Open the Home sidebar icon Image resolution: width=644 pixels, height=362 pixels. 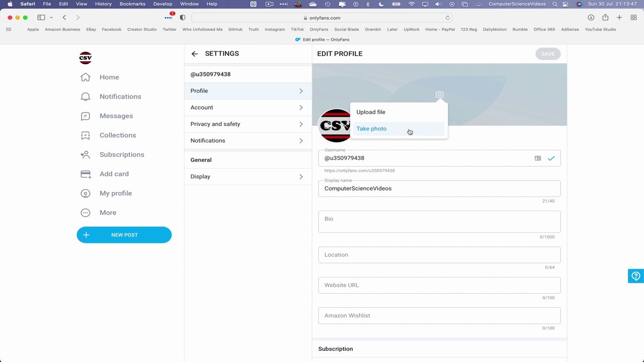(86, 77)
